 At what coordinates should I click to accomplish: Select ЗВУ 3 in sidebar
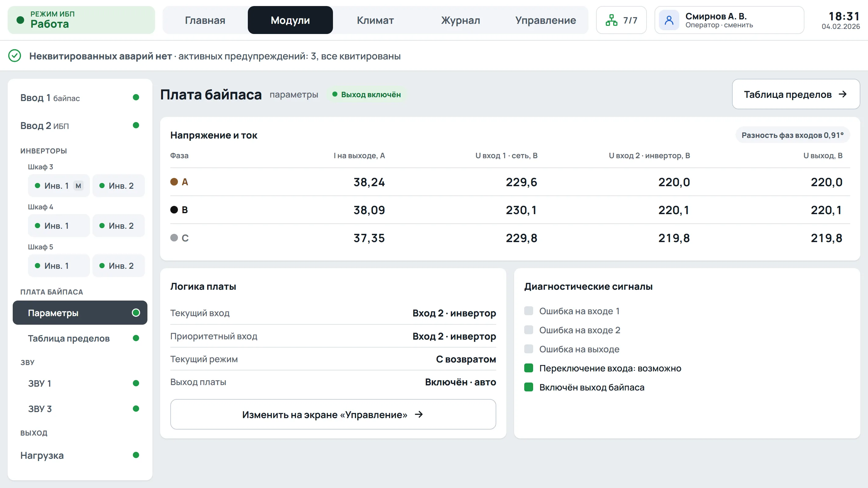click(x=80, y=409)
